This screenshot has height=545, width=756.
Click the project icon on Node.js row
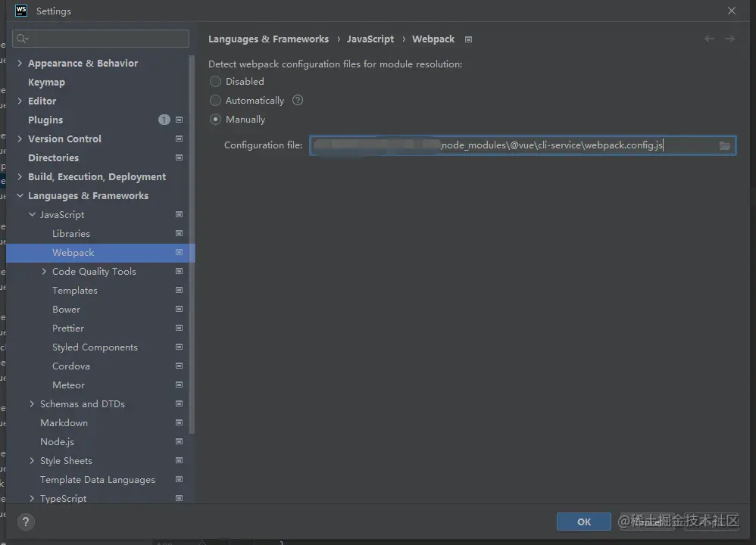(179, 441)
